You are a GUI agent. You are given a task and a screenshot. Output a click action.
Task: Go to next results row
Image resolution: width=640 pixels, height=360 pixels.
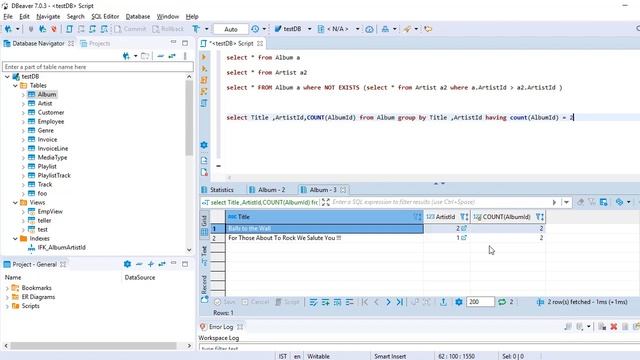point(388,302)
